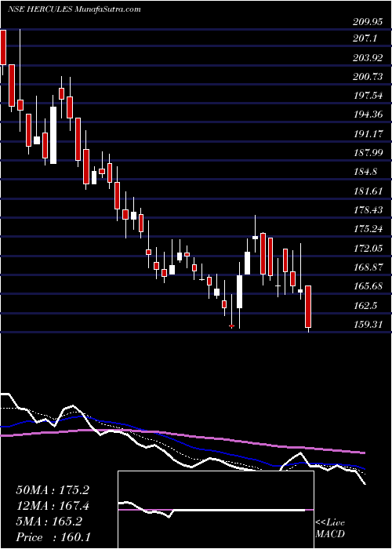Click the NSE HERCULES MunafaSutra.com title
The width and height of the screenshot is (392, 549).
(x=74, y=9)
